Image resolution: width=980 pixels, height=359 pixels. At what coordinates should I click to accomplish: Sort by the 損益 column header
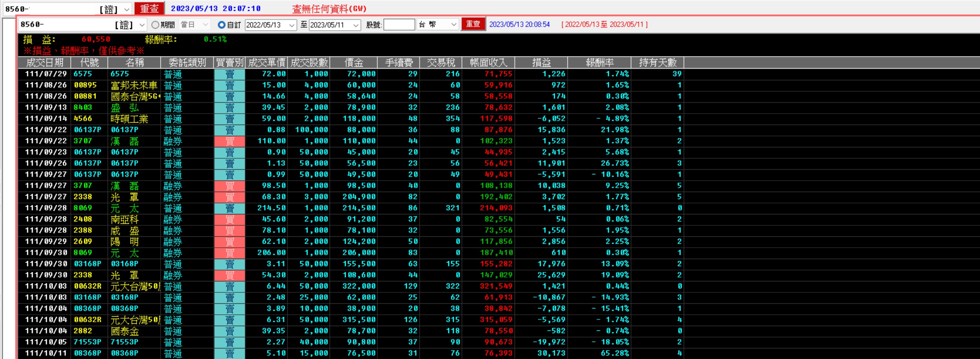coord(541,63)
